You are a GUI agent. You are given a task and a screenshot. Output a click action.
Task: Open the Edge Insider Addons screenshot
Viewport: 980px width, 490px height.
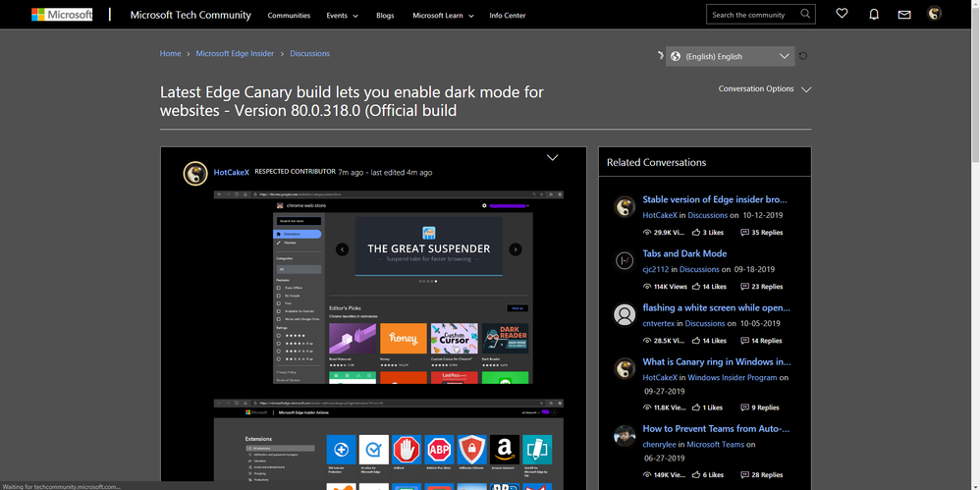(388, 445)
